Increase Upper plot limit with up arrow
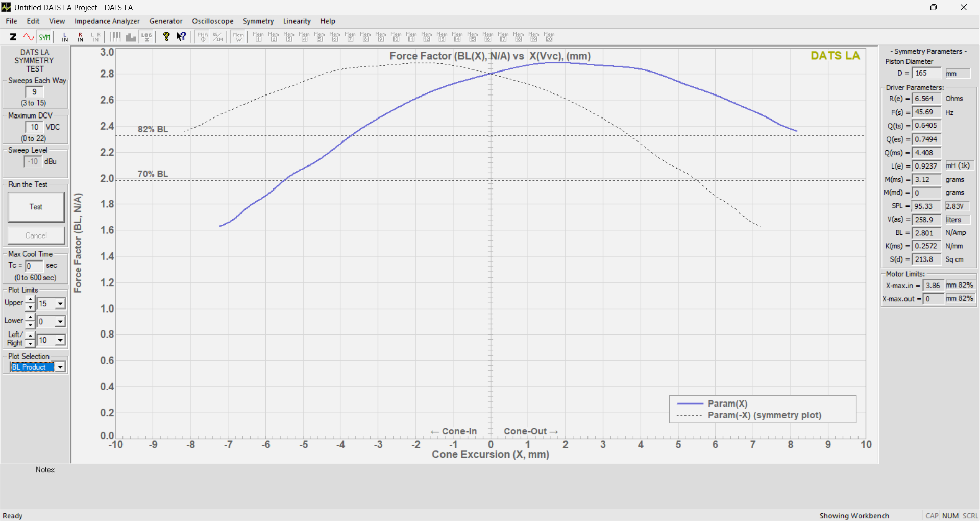The height and width of the screenshot is (521, 980). click(30, 300)
